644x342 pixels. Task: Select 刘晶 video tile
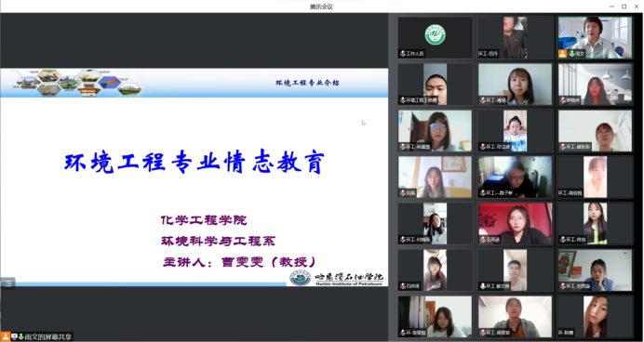435,178
